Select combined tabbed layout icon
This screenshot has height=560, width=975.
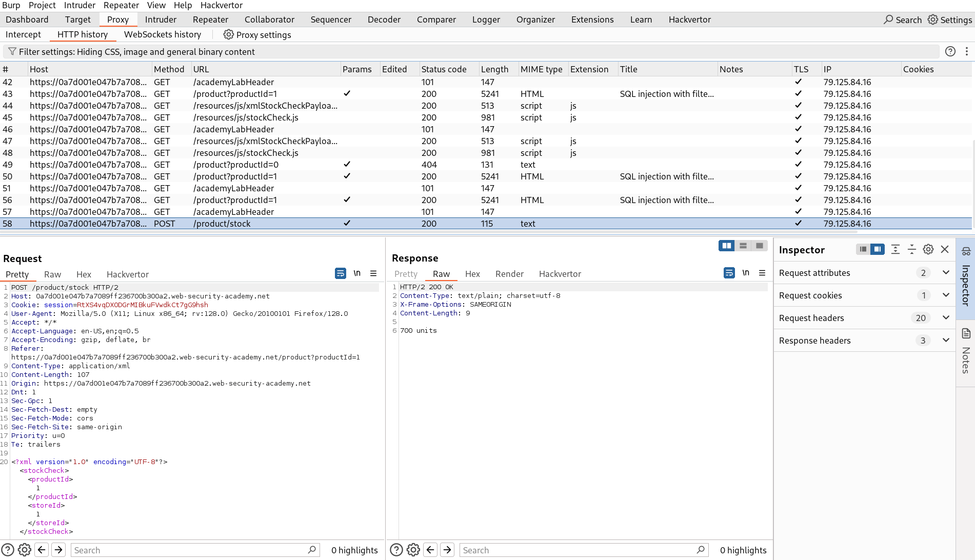[760, 246]
